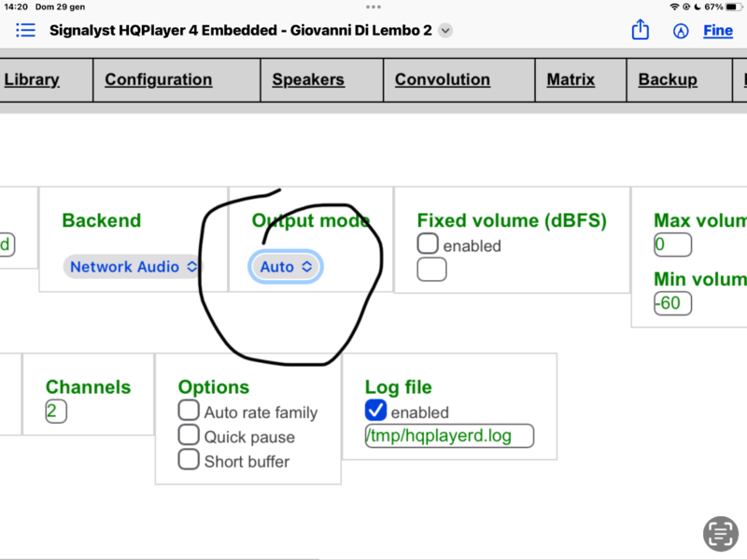Open the sidebar list icon
747x560 pixels.
(x=25, y=30)
